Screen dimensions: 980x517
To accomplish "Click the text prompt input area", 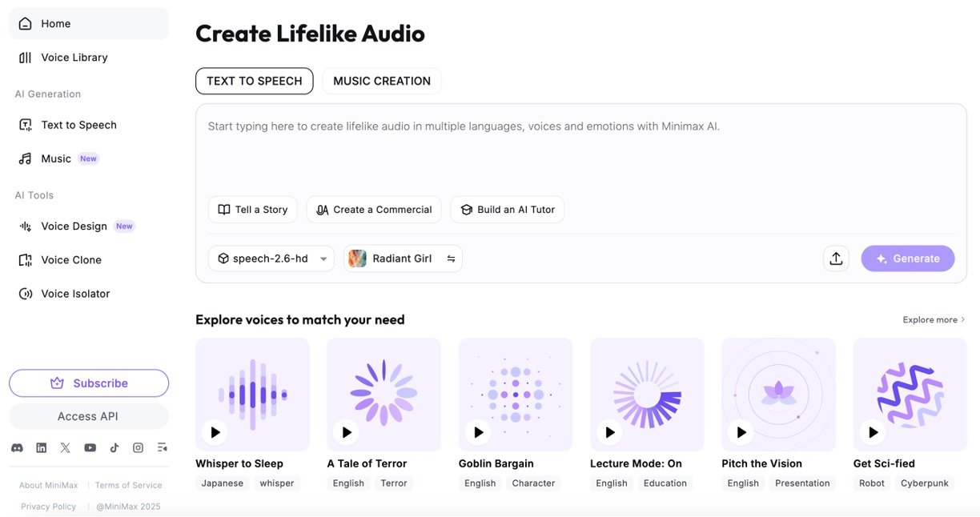I will [580, 152].
